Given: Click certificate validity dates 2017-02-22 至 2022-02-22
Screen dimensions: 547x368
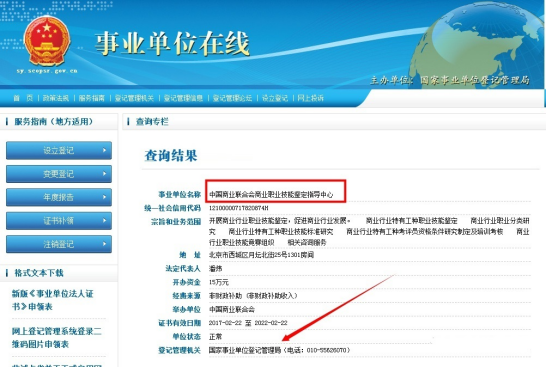Looking at the screenshot, I should coord(248,323).
